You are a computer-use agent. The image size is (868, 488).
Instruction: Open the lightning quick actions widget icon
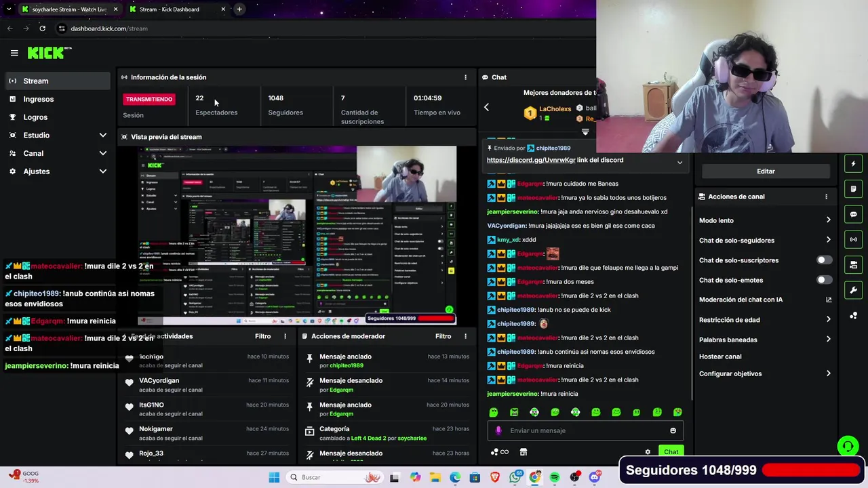coord(853,163)
